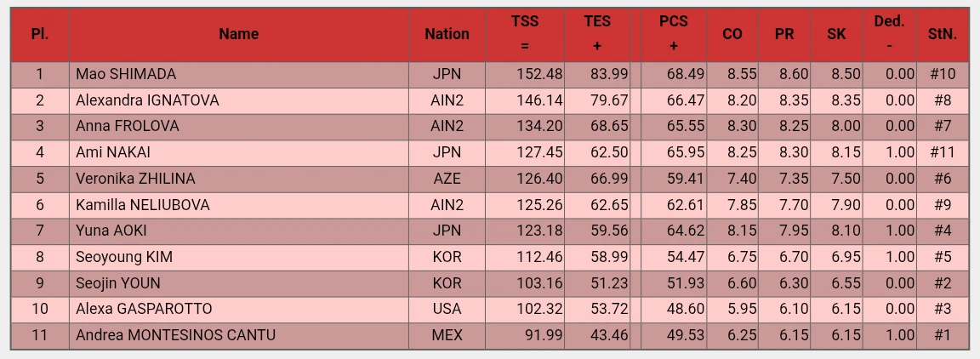Click Seojin YOUN's name
The height and width of the screenshot is (359, 980).
point(118,283)
